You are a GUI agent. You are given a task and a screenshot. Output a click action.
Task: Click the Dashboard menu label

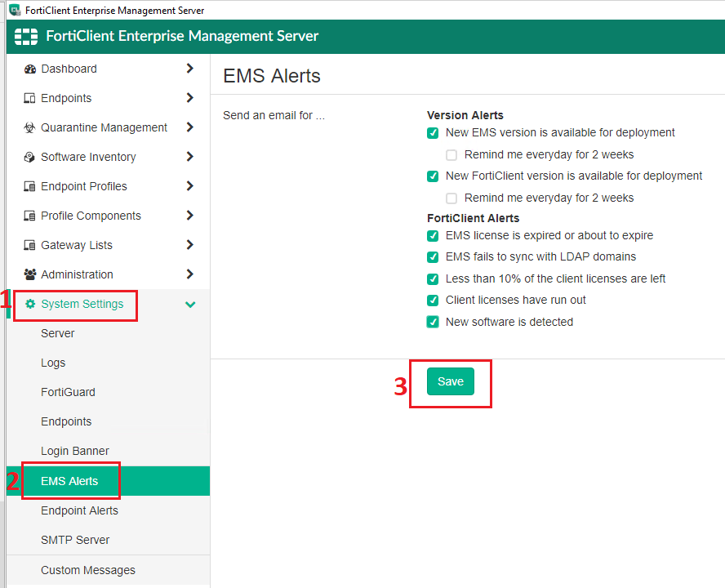point(69,69)
